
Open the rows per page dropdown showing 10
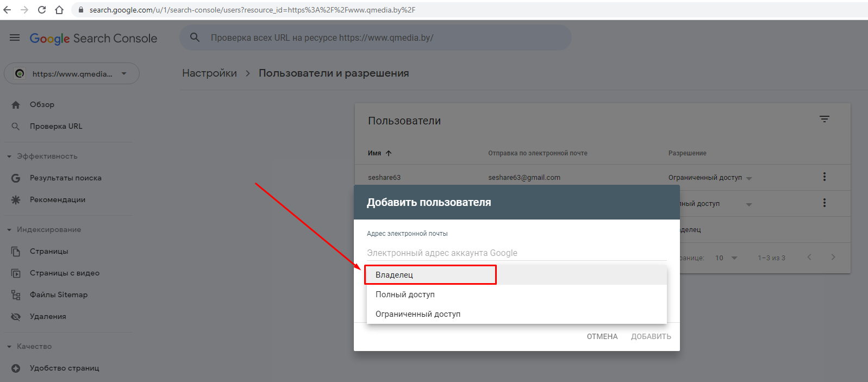(726, 258)
